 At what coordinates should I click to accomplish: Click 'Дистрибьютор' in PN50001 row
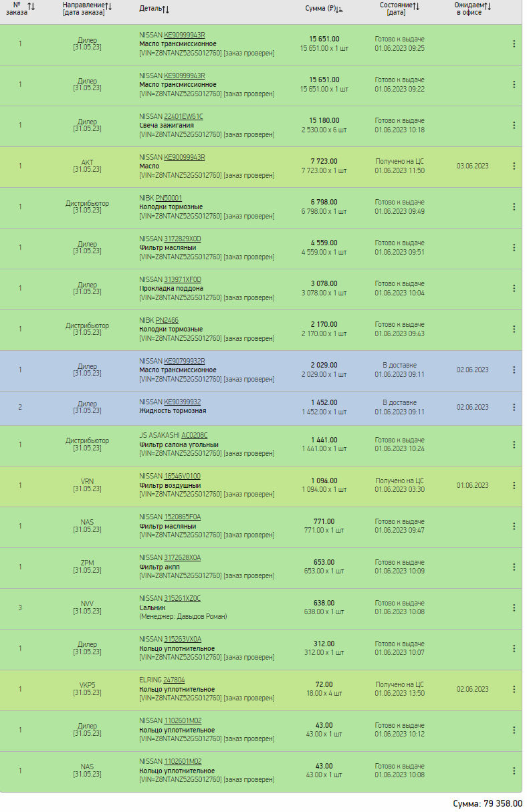click(87, 203)
